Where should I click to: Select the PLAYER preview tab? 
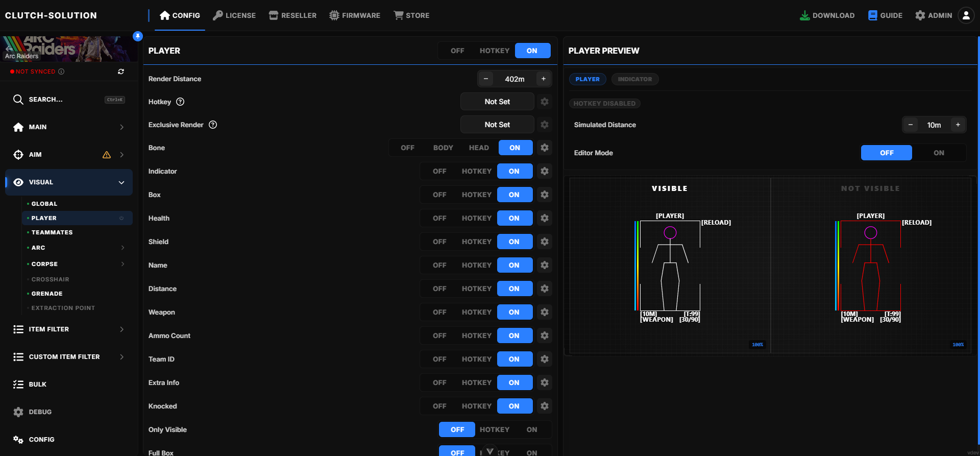coord(587,79)
